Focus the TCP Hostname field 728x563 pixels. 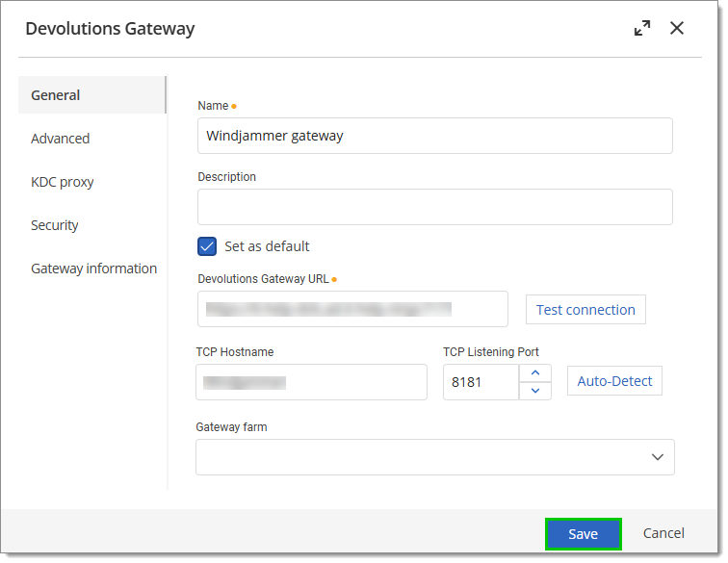[x=312, y=382]
